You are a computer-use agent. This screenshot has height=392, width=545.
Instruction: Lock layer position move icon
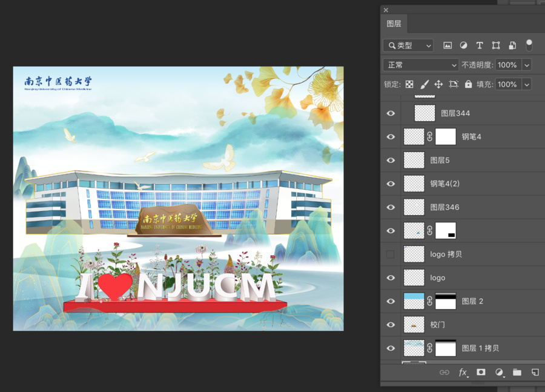[x=438, y=84]
